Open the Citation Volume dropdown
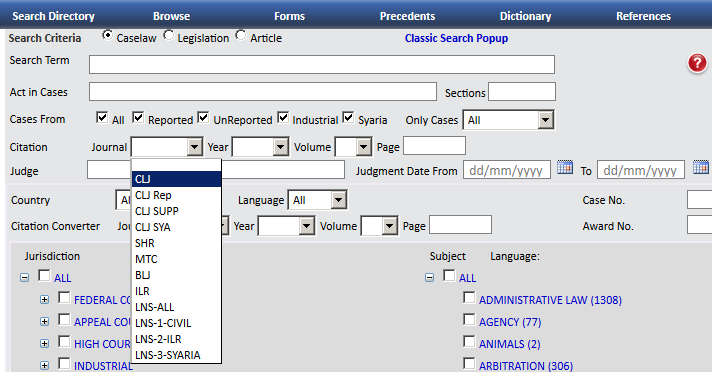The width and height of the screenshot is (712, 372). [353, 147]
